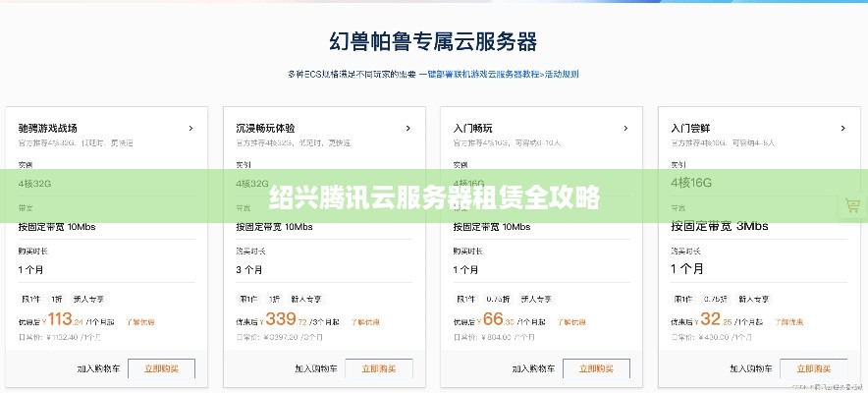Expand the 入门尝鲜 card chevron

tap(843, 128)
